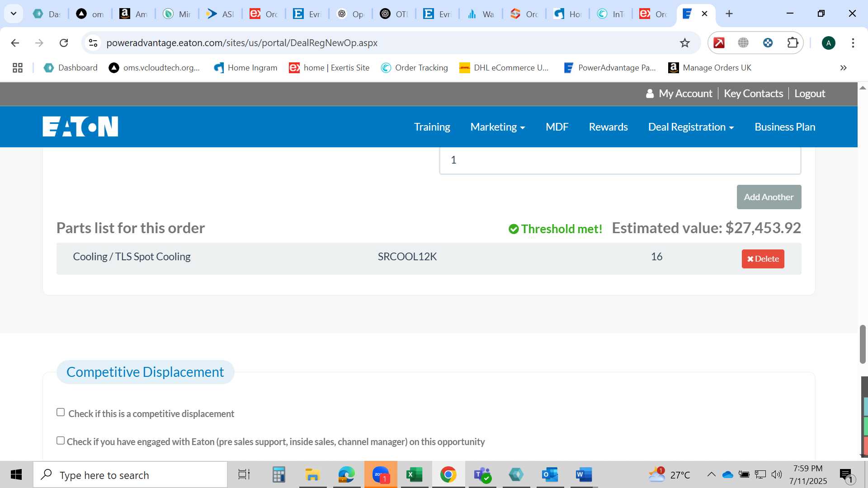Screen dimensions: 868x488
Task: Click the Competitive Displacement section heading
Action: (x=145, y=372)
